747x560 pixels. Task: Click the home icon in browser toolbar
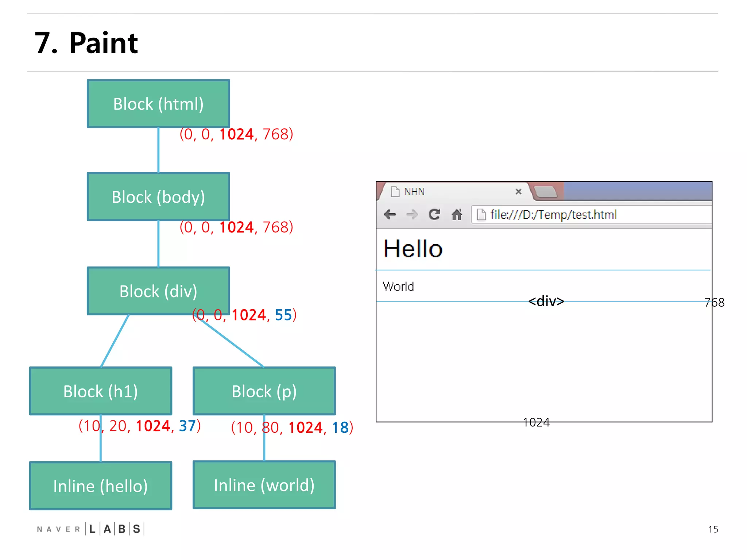[x=457, y=214]
